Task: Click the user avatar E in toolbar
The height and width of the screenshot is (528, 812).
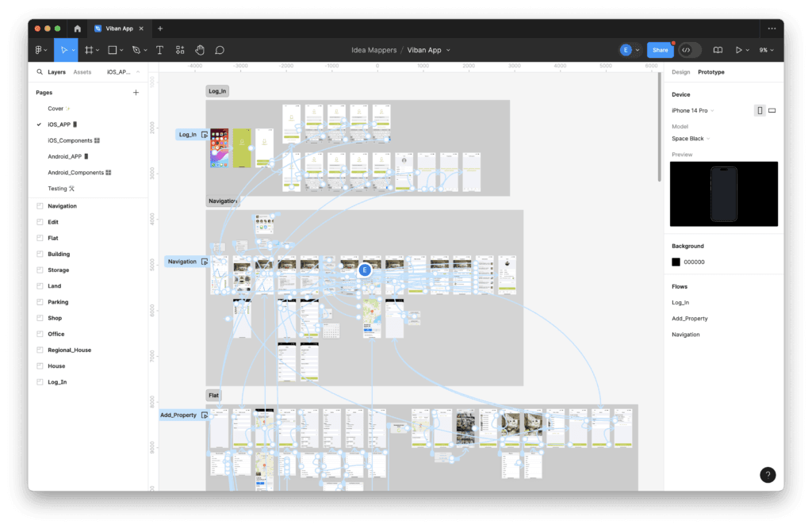Action: [626, 50]
